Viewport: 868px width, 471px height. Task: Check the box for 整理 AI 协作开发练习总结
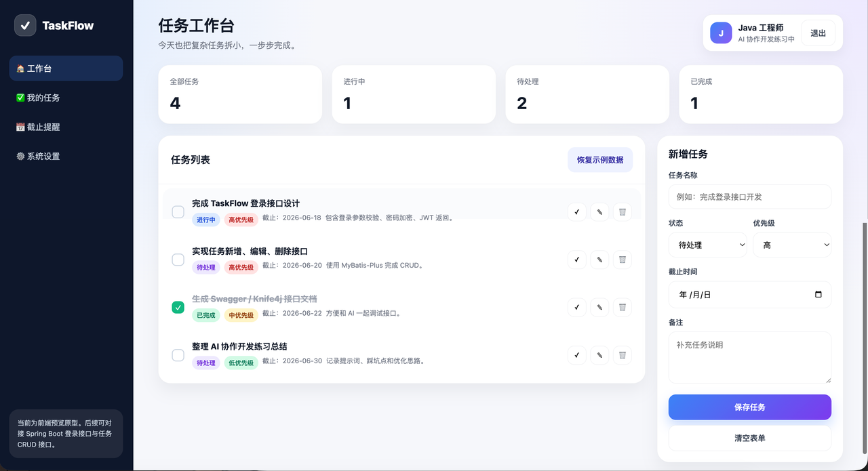pyautogui.click(x=178, y=355)
